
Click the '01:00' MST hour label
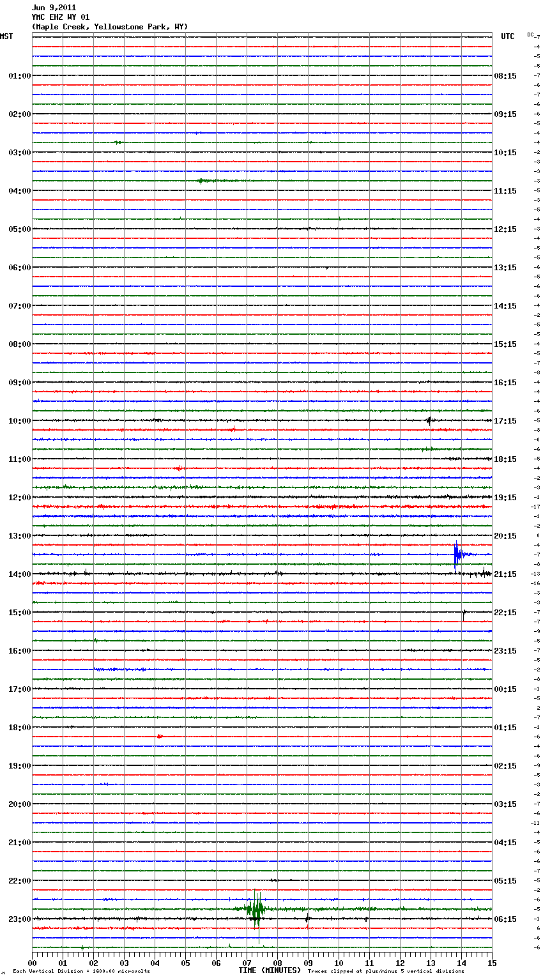click(x=20, y=76)
